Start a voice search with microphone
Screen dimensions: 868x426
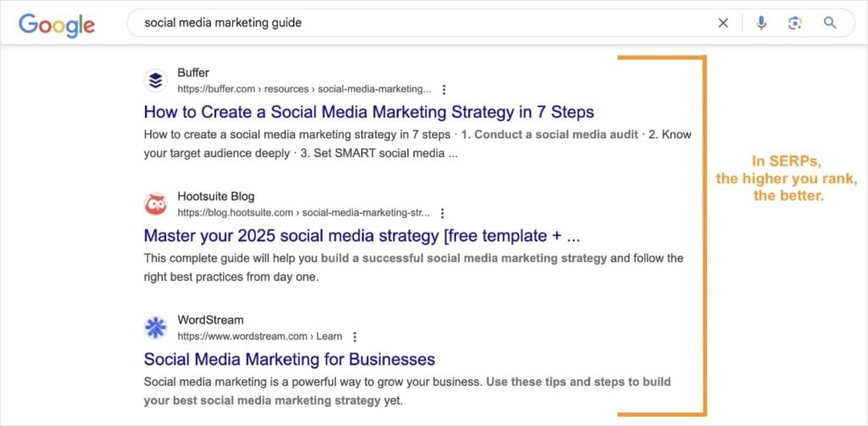[x=761, y=23]
